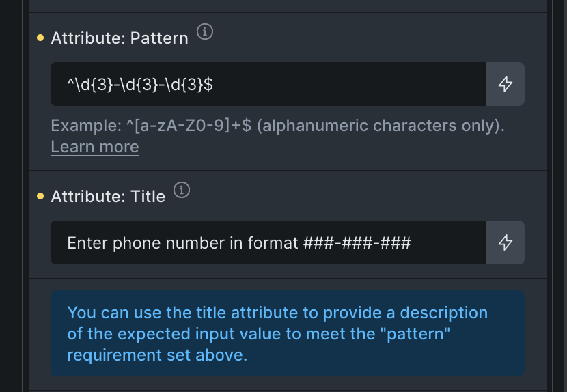Click the Attribute: Title label
567x392 pixels.
pos(108,197)
